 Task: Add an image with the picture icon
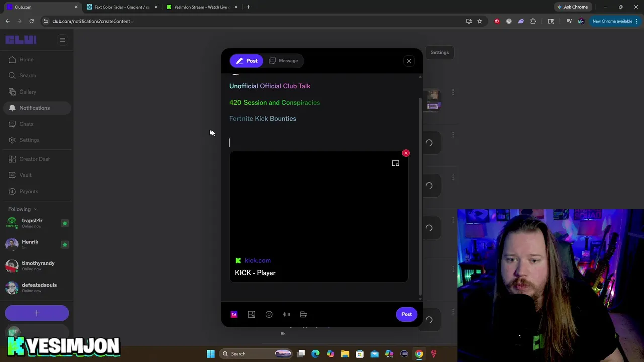click(x=252, y=314)
